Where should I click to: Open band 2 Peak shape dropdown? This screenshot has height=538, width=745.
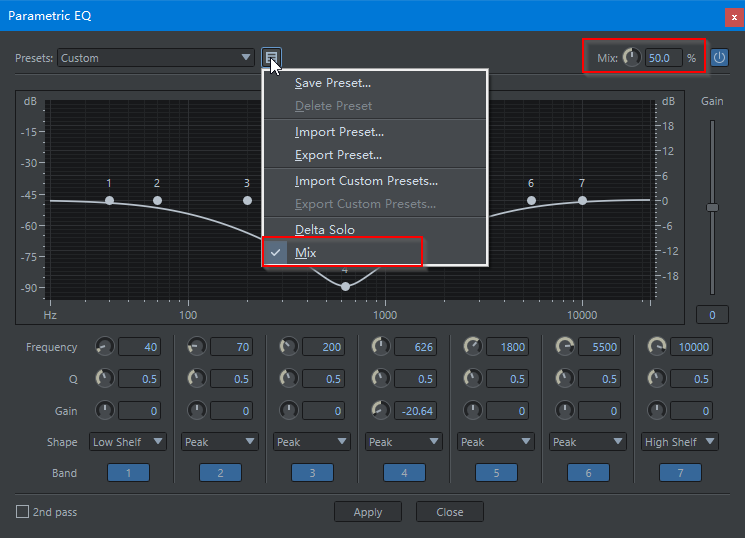pyautogui.click(x=220, y=442)
